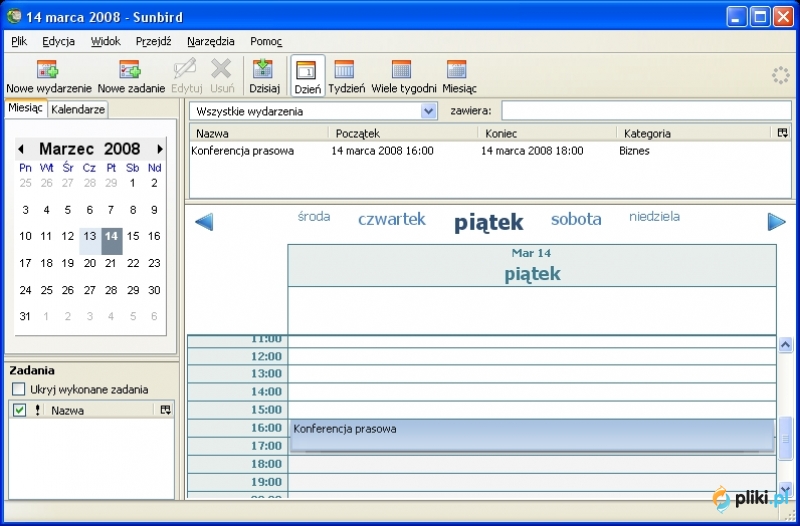The image size is (800, 526).
Task: Switch to Dzień day view
Action: pos(308,77)
